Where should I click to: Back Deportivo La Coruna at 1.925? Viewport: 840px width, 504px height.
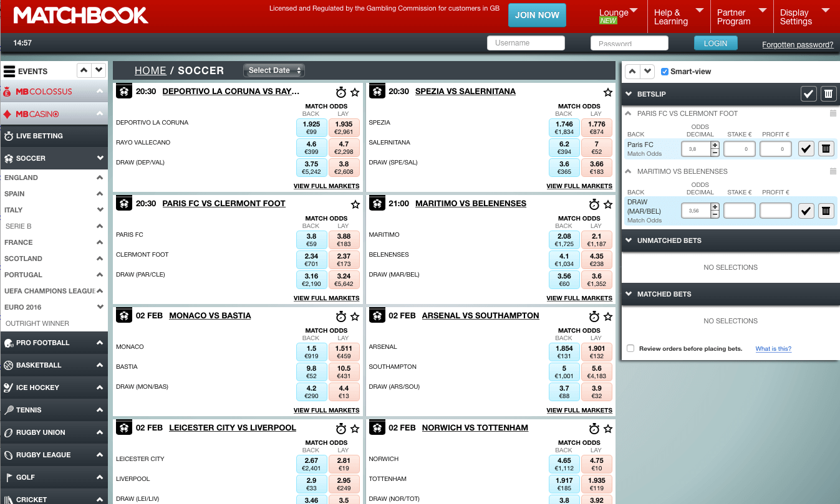(x=311, y=128)
